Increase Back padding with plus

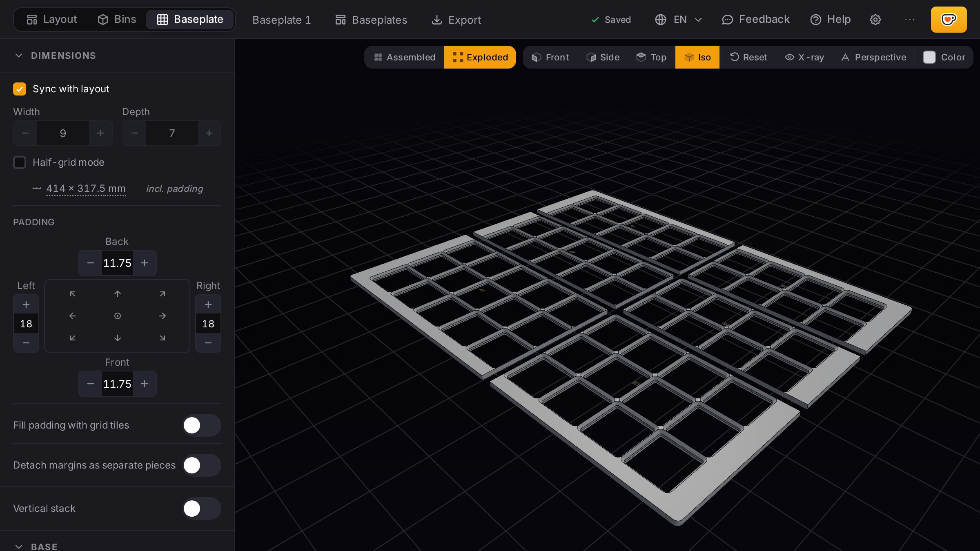pyautogui.click(x=145, y=263)
